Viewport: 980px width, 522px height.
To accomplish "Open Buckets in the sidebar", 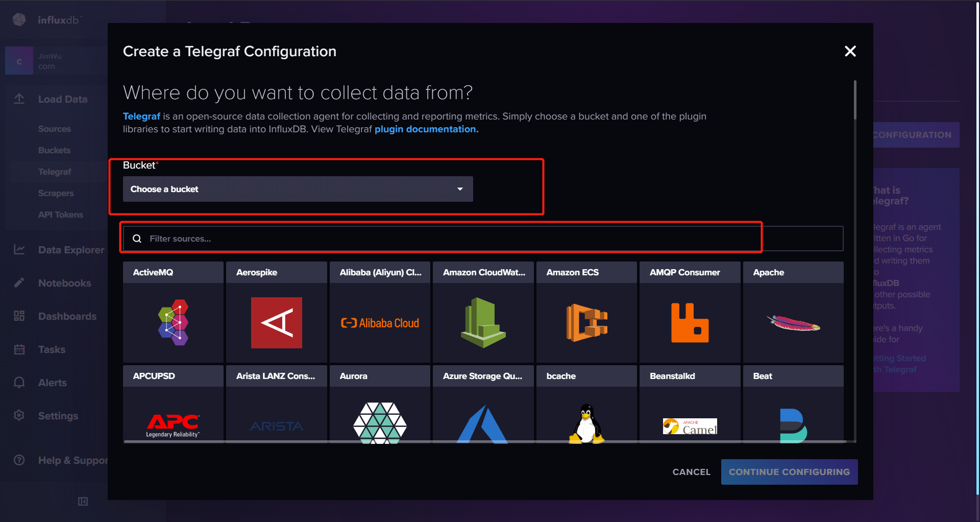I will 55,150.
